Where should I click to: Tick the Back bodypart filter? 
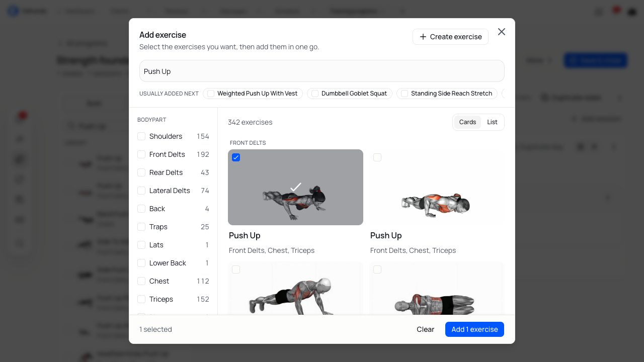click(x=141, y=209)
